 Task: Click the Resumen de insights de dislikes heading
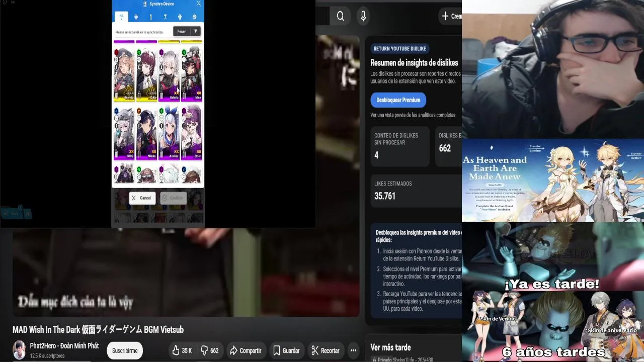tap(414, 63)
